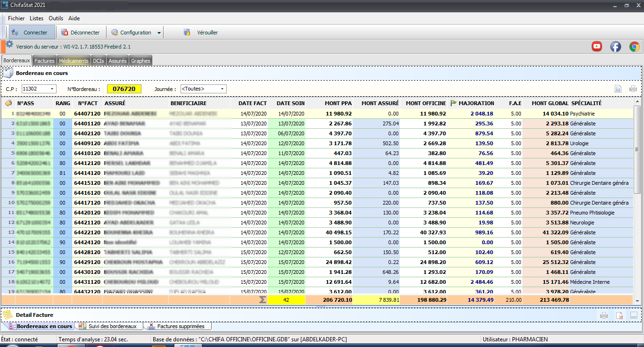Click the sigma sum icon in totals row
This screenshot has height=347, width=644.
coord(262,299)
